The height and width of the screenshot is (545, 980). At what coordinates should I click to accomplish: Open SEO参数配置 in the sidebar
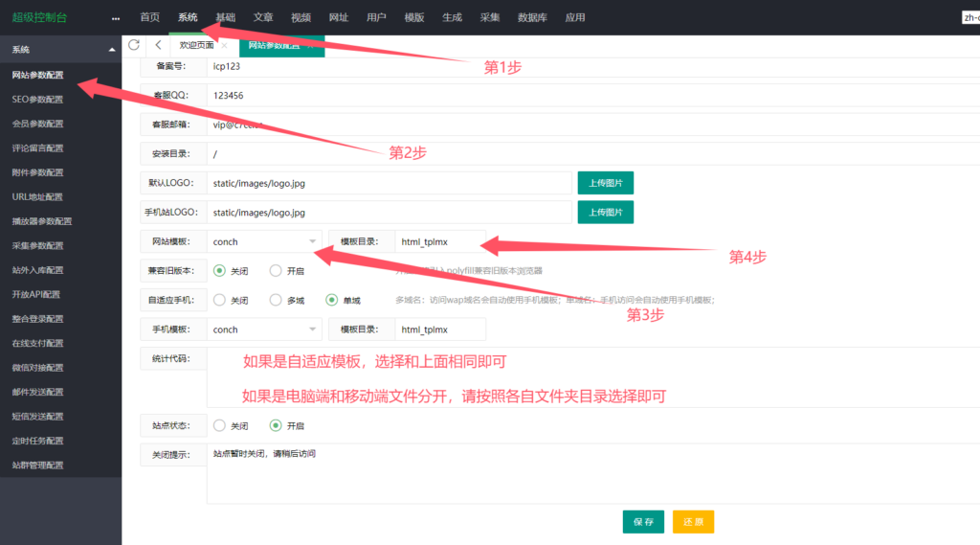(x=37, y=100)
